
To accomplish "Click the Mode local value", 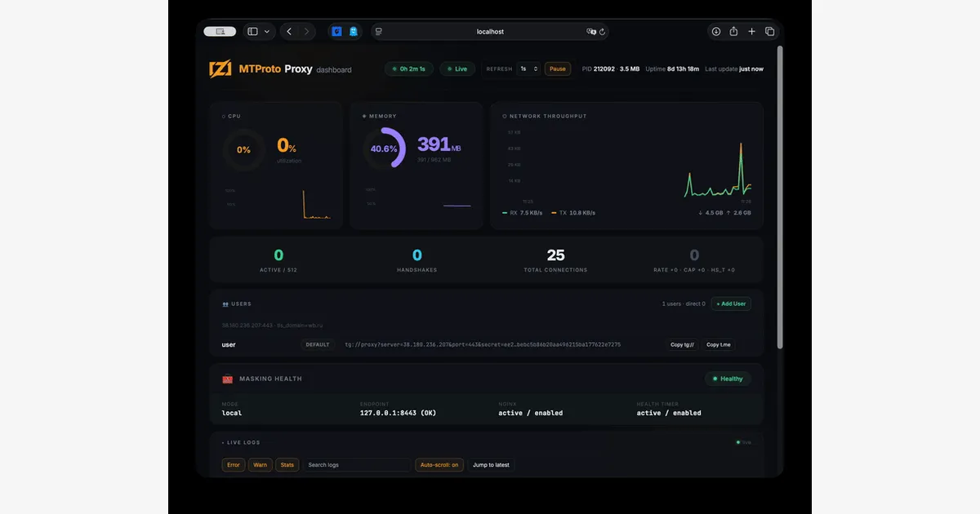I will pos(232,413).
